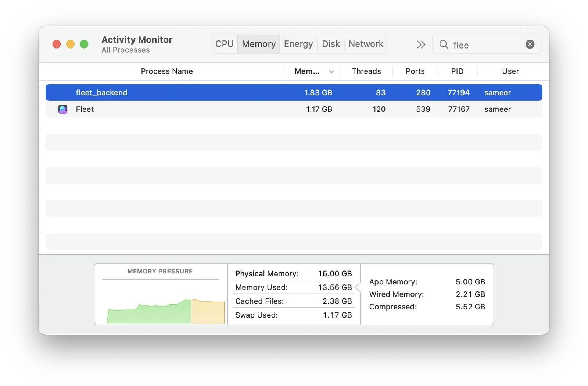Screen dimensions: 588x386
Task: Click the search magnifier icon
Action: (x=444, y=45)
